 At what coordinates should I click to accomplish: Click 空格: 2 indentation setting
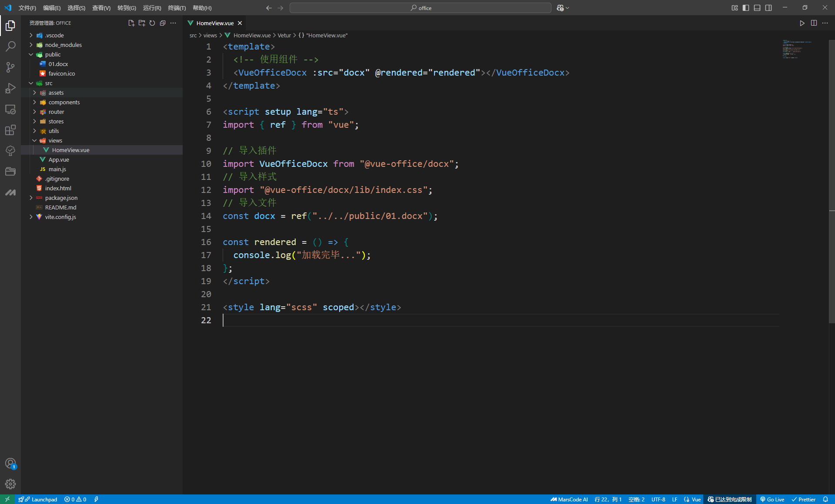[x=637, y=500]
